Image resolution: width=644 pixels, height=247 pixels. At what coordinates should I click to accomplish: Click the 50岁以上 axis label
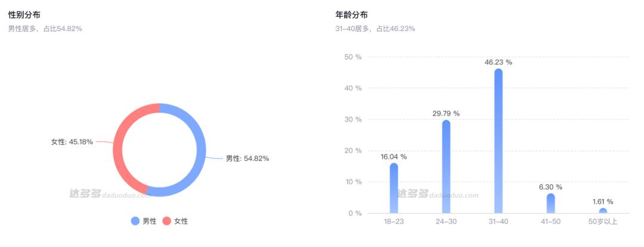(x=602, y=223)
